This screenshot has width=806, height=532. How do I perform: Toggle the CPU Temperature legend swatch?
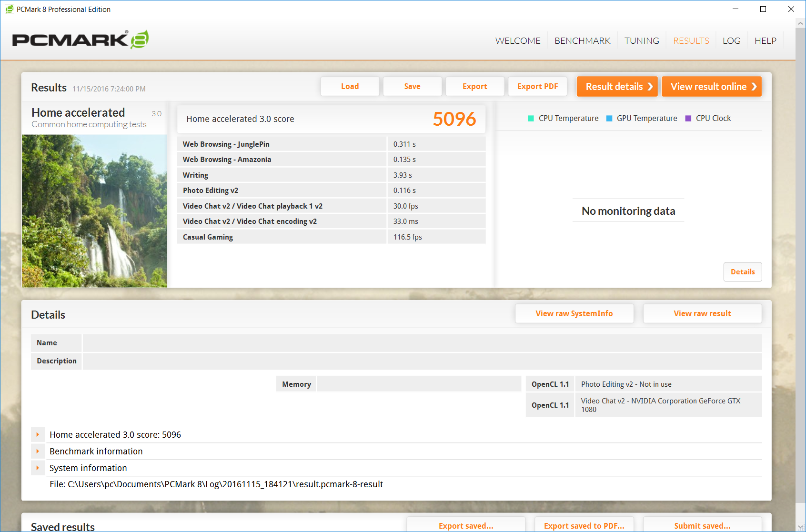531,119
